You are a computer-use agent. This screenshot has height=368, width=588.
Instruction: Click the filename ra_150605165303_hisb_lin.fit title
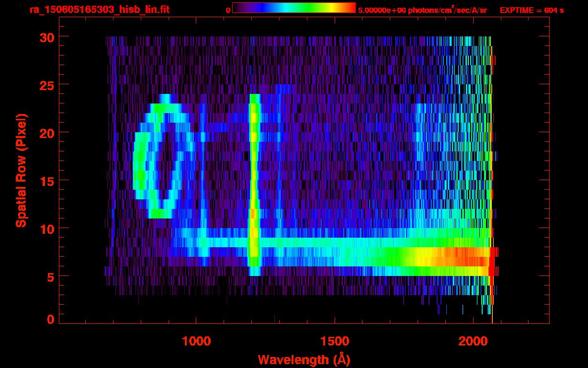click(x=99, y=10)
